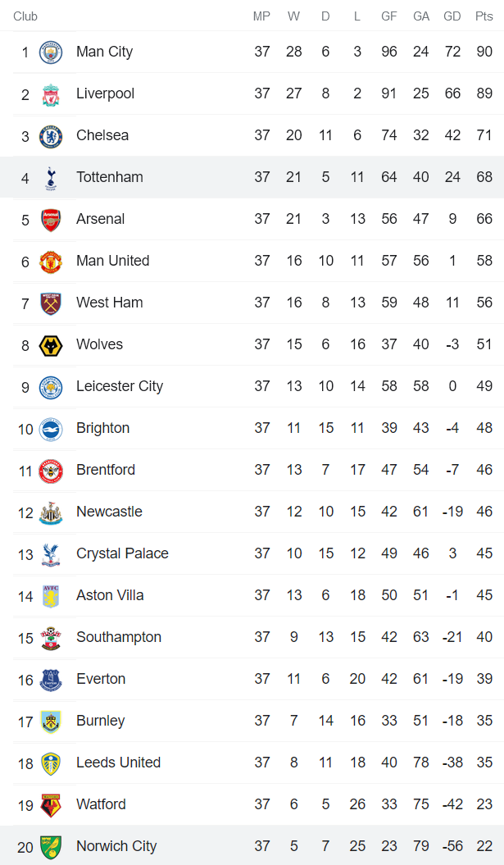Click the Tottenham cockerel crest
The image size is (504, 865).
[51, 178]
